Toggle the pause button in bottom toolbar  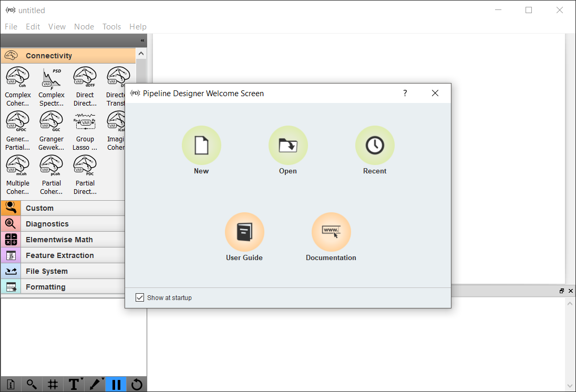coord(116,384)
